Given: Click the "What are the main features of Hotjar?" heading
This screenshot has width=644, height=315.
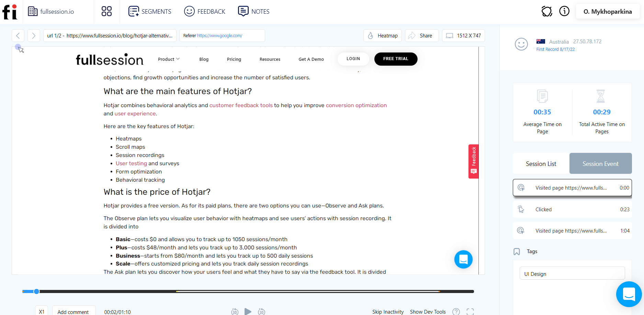Looking at the screenshot, I should coord(178,91).
